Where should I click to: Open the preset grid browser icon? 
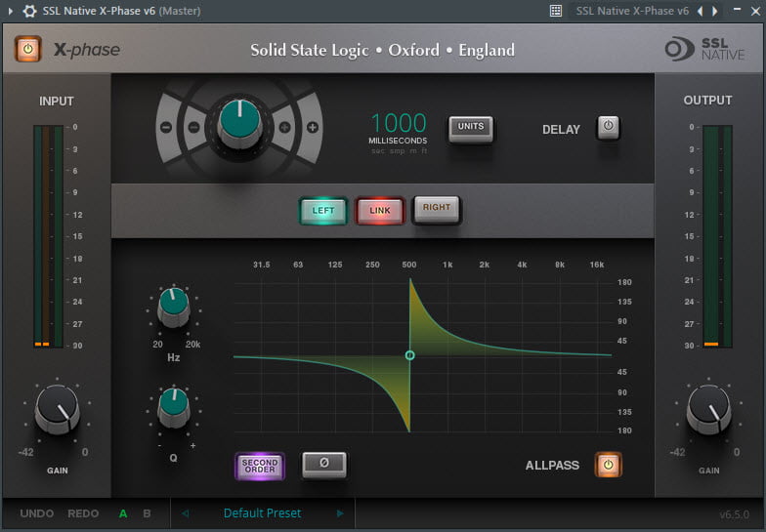point(556,11)
